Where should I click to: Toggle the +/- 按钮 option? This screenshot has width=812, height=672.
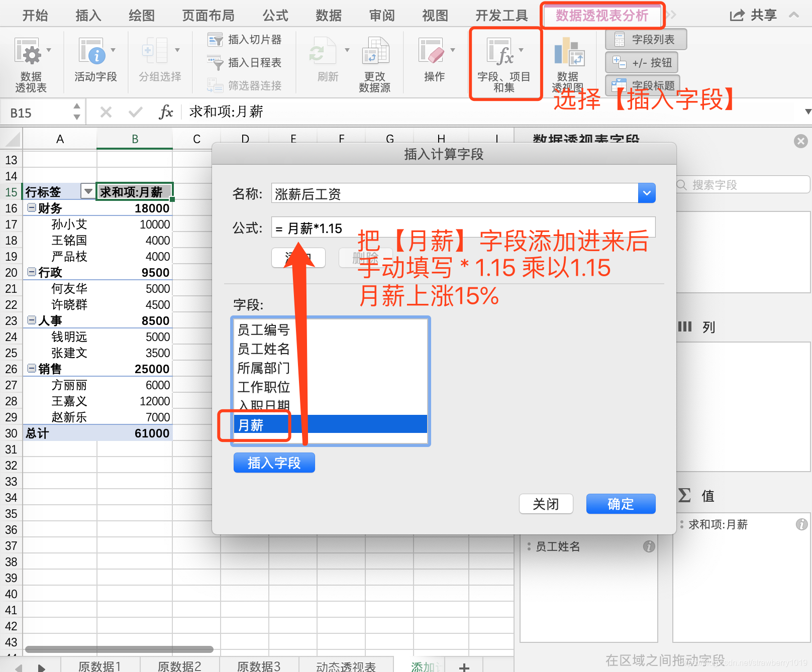[642, 63]
